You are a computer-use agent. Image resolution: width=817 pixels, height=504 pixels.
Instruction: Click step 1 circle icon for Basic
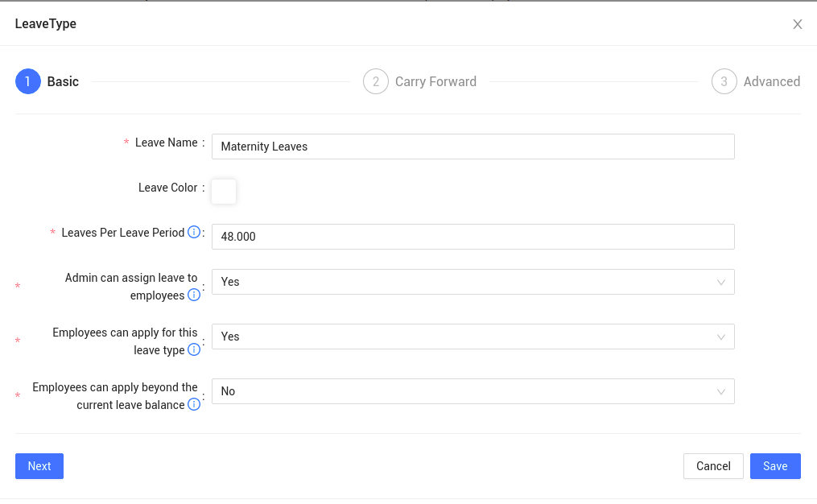[x=28, y=81]
